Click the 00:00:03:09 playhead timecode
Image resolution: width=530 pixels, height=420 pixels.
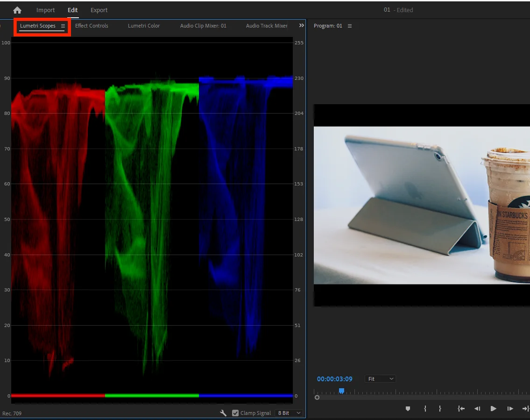335,379
